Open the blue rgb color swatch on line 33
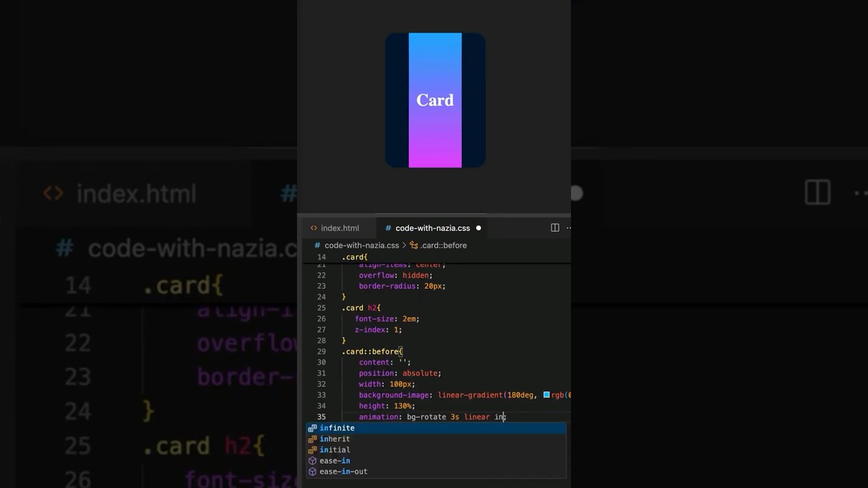Image resolution: width=868 pixels, height=488 pixels. tap(547, 395)
